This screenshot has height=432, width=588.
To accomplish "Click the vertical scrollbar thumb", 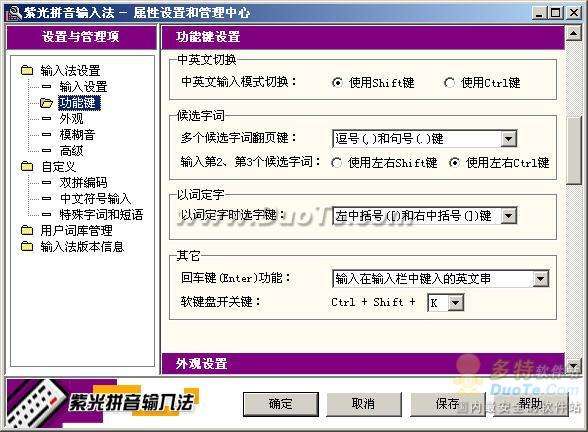I will (x=573, y=150).
